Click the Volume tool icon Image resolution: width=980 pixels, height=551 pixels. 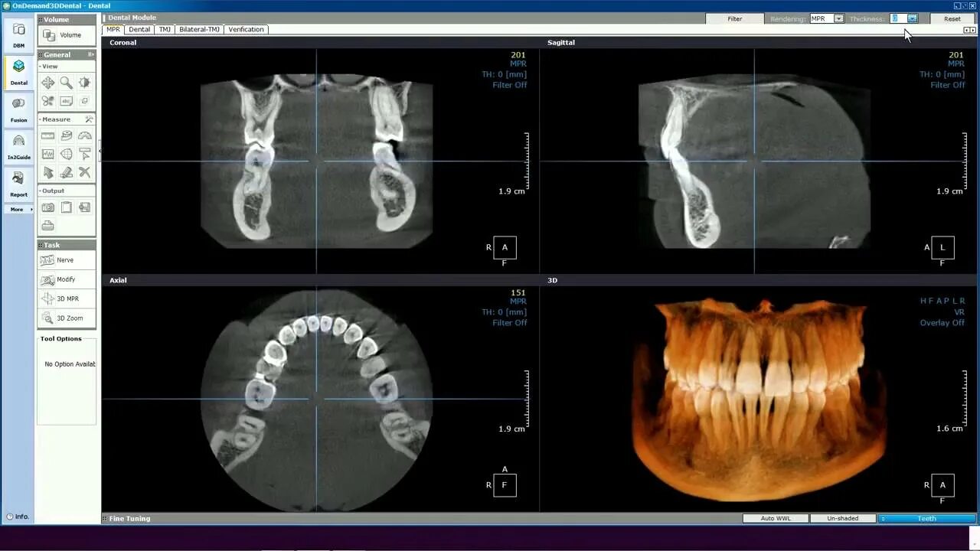click(50, 35)
